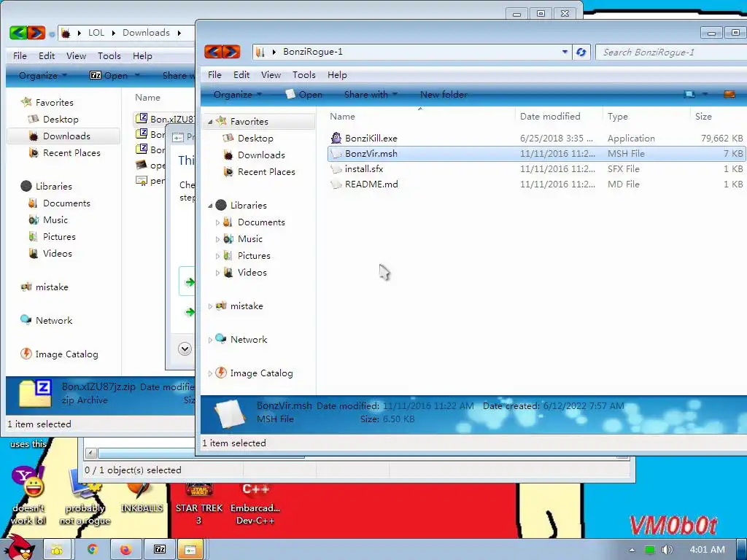Collapse Favorites in BonziRogue-1 sidebar
747x560 pixels.
click(x=210, y=122)
